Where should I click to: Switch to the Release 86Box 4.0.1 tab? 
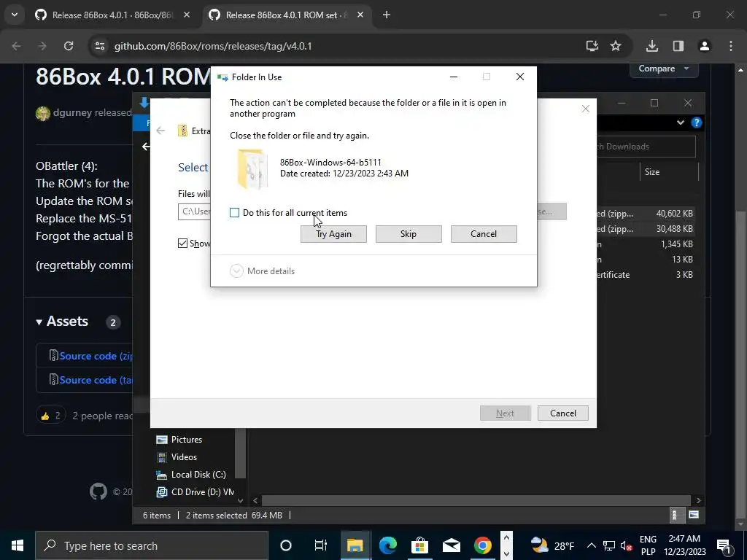coord(112,15)
